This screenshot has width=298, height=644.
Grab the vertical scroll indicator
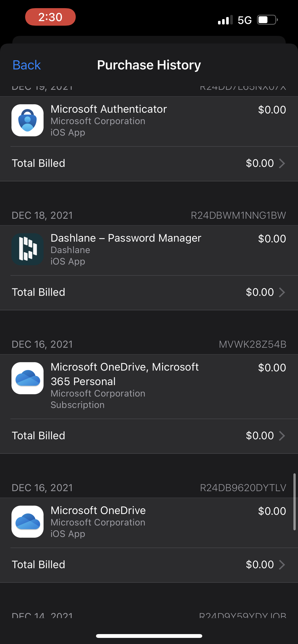click(294, 502)
